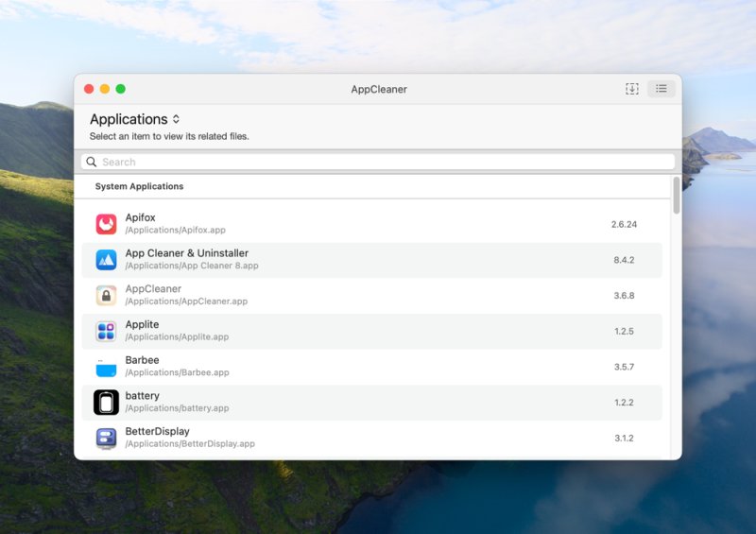The height and width of the screenshot is (534, 756).
Task: Toggle the list view button
Action: [661, 89]
